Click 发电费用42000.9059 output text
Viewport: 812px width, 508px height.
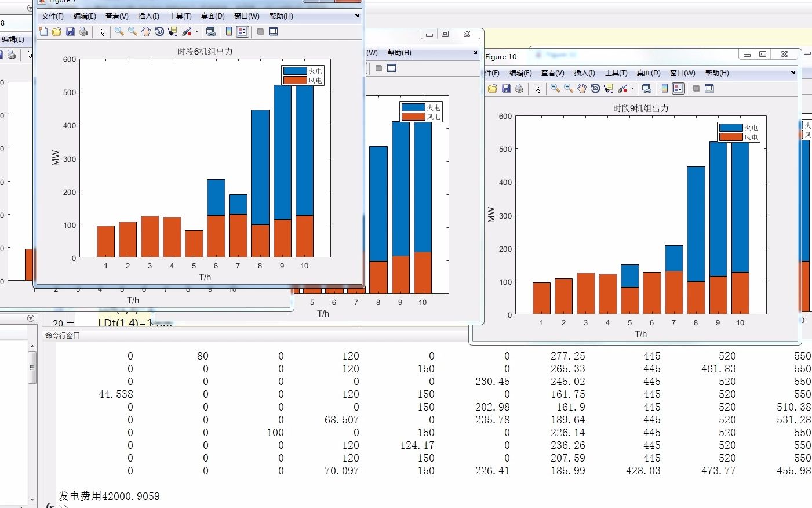click(x=109, y=496)
